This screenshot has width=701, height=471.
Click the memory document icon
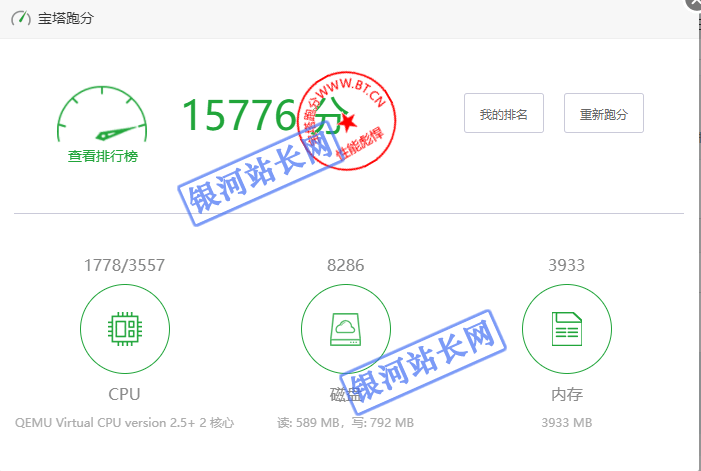(x=567, y=329)
